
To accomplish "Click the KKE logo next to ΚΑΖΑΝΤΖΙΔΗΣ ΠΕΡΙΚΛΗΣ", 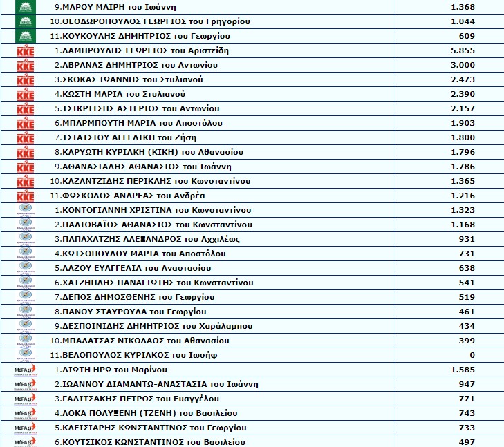I will tap(26, 182).
